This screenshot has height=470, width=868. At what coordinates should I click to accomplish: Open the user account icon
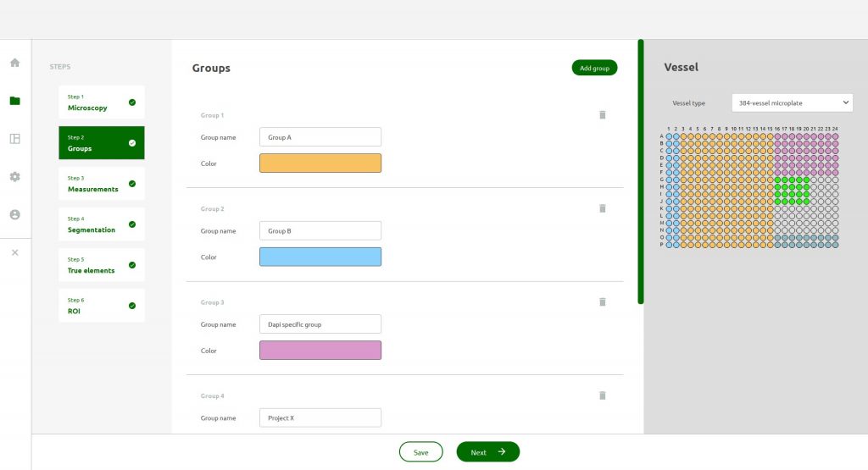pyautogui.click(x=14, y=215)
